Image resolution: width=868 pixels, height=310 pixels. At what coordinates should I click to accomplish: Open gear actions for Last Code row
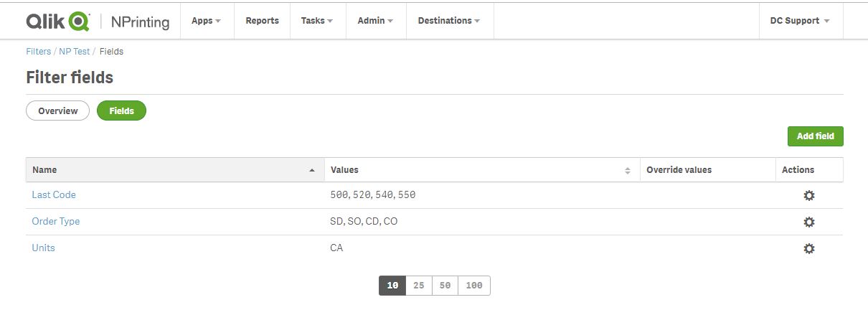pyautogui.click(x=808, y=196)
